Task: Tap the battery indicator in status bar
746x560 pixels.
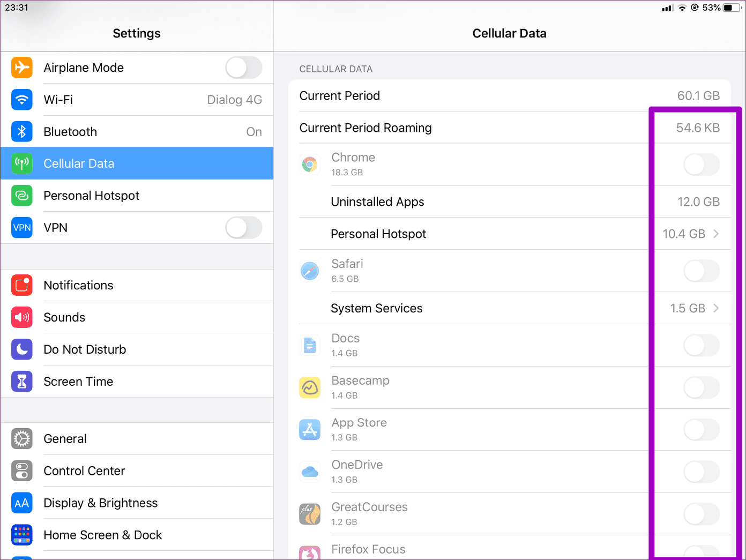Action: click(x=732, y=8)
